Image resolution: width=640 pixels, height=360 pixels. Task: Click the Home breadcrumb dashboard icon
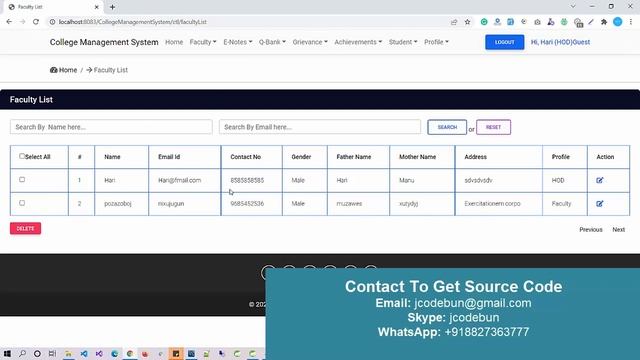click(53, 70)
